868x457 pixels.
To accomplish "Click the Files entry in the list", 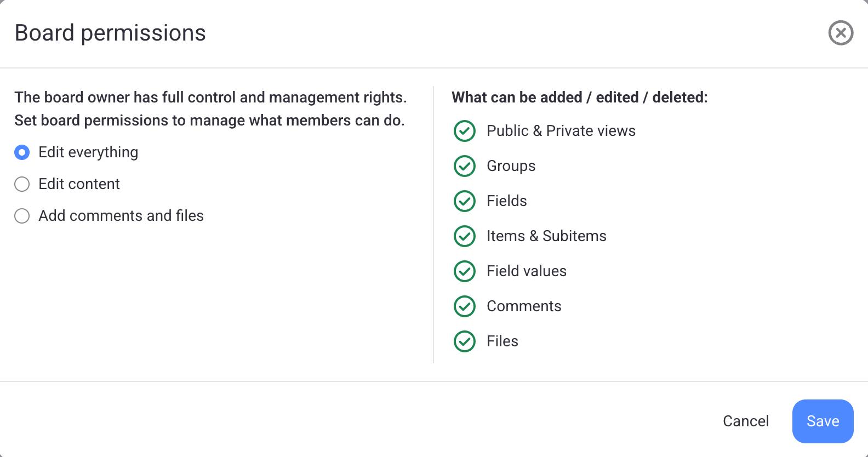I will (x=501, y=341).
